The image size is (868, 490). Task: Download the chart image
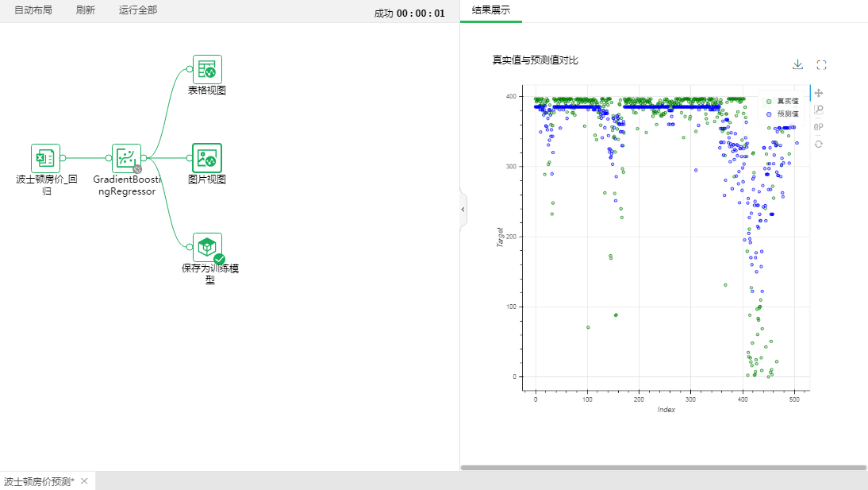click(797, 65)
